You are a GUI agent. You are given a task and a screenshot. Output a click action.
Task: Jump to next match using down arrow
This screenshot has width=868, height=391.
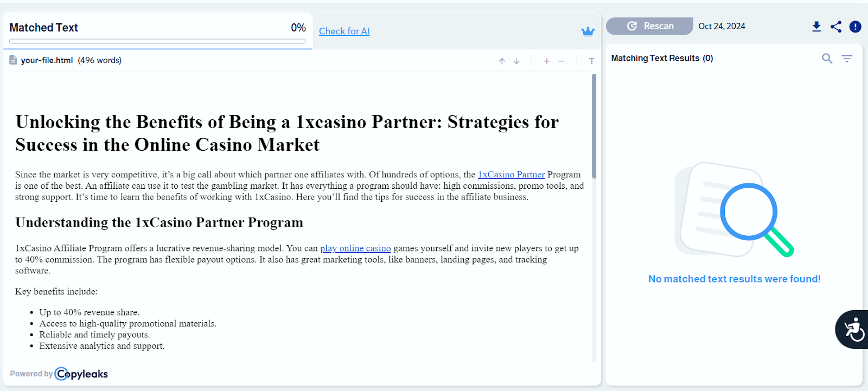[516, 61]
